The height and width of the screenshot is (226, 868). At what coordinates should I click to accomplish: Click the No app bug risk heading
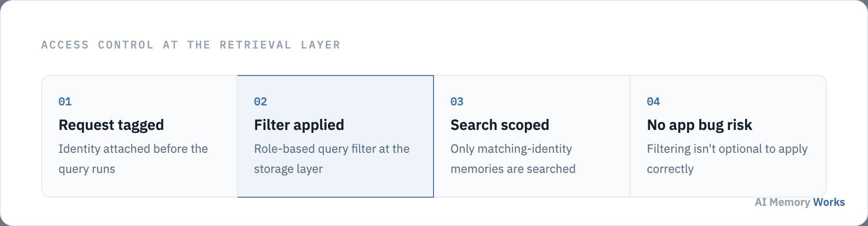click(699, 125)
